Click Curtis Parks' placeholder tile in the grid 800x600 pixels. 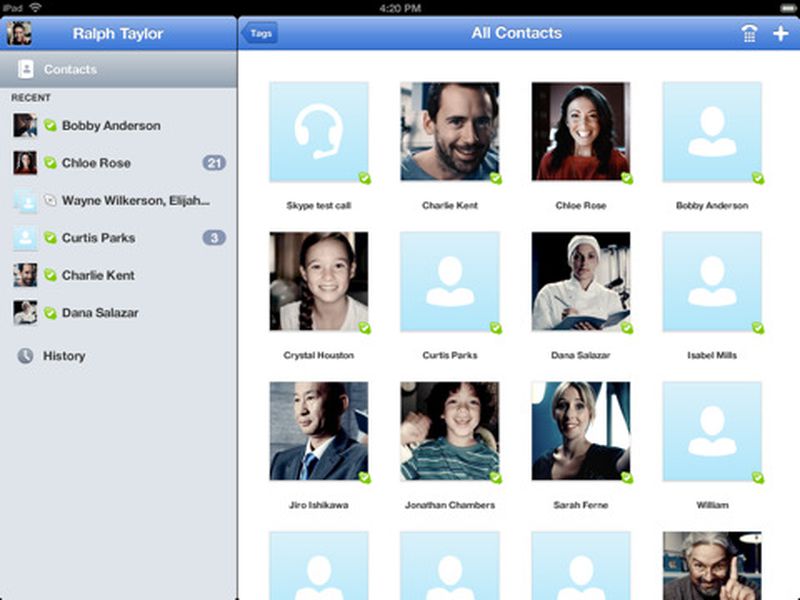click(449, 281)
